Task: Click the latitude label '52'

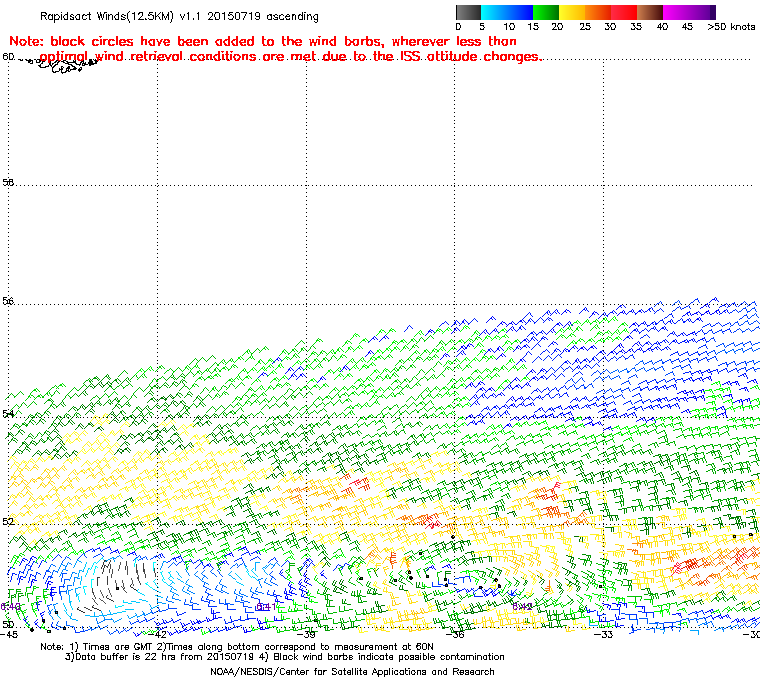Action: pyautogui.click(x=8, y=521)
